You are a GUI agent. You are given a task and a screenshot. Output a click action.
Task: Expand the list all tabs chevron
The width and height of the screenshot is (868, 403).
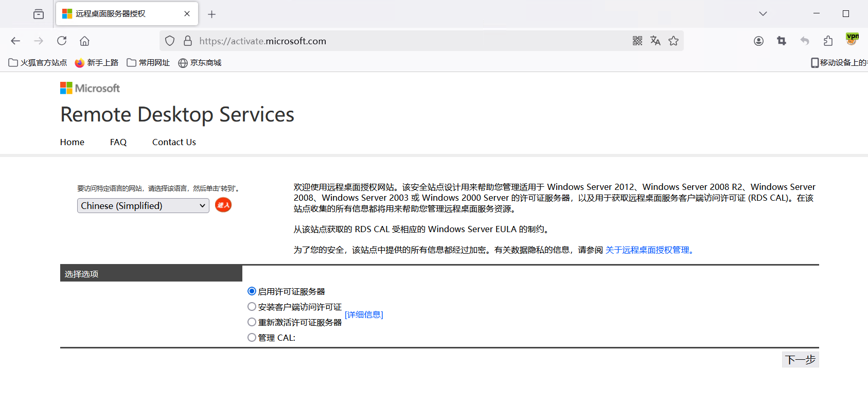763,14
